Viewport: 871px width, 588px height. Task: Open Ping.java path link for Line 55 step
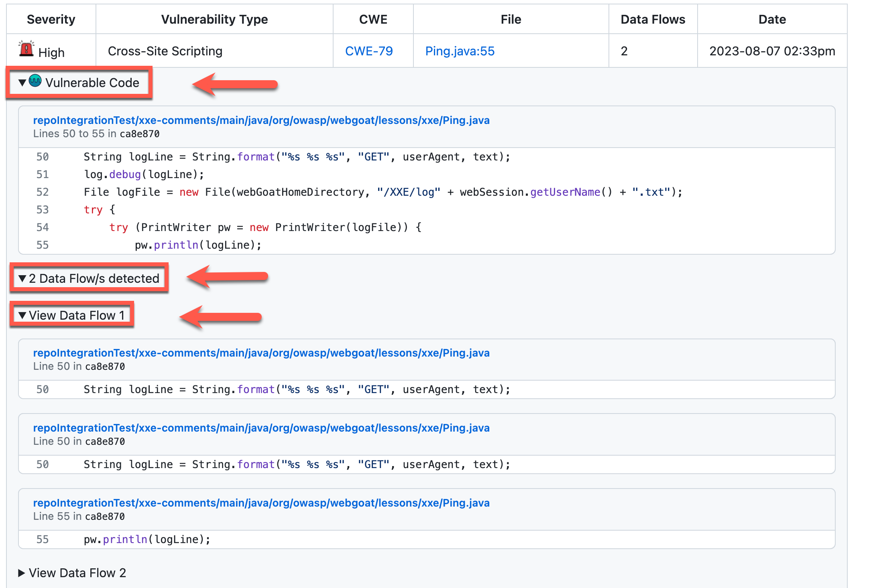coord(261,503)
